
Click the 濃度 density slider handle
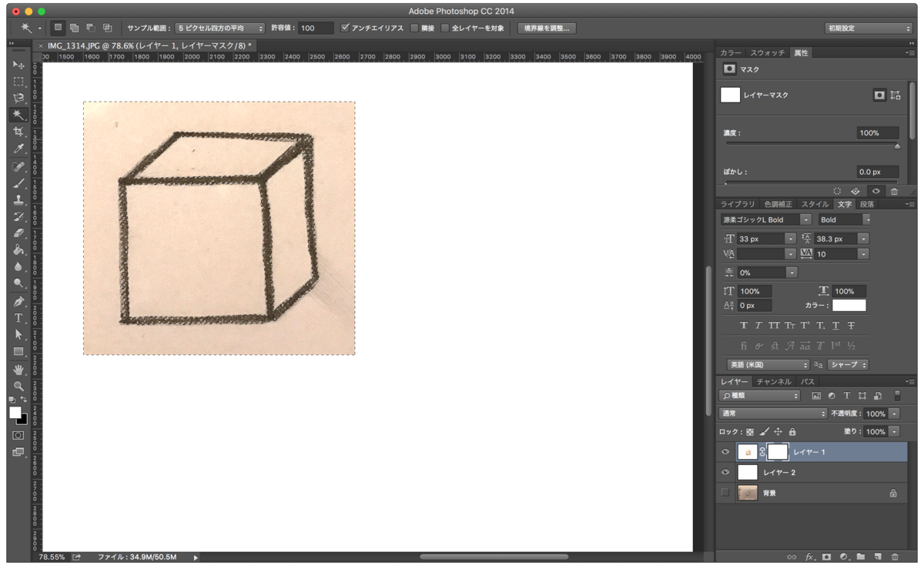pyautogui.click(x=897, y=146)
